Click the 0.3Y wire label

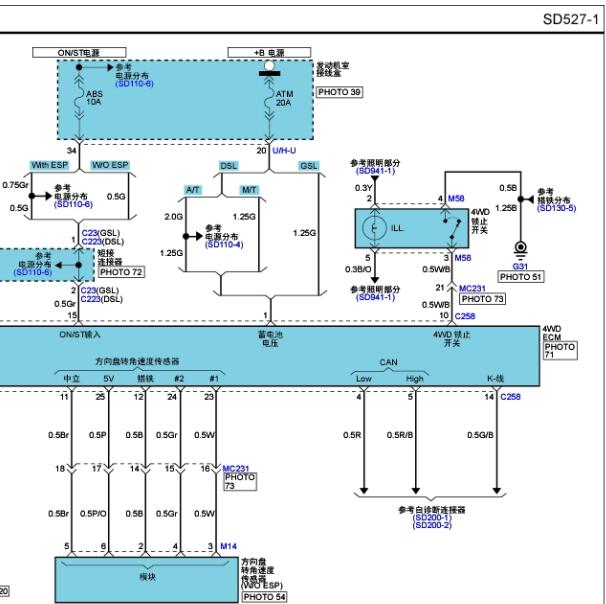[x=363, y=188]
